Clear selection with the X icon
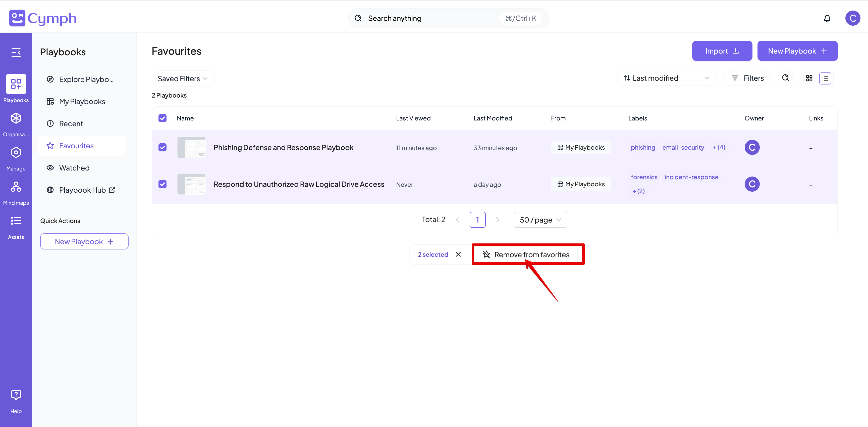The width and height of the screenshot is (868, 427). pos(458,254)
